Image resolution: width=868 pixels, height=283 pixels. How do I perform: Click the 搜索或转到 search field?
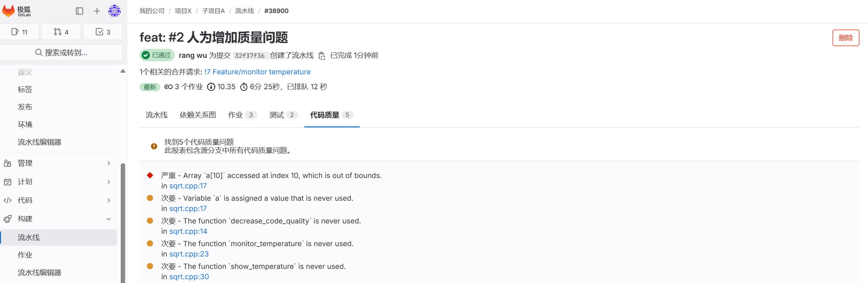click(61, 53)
